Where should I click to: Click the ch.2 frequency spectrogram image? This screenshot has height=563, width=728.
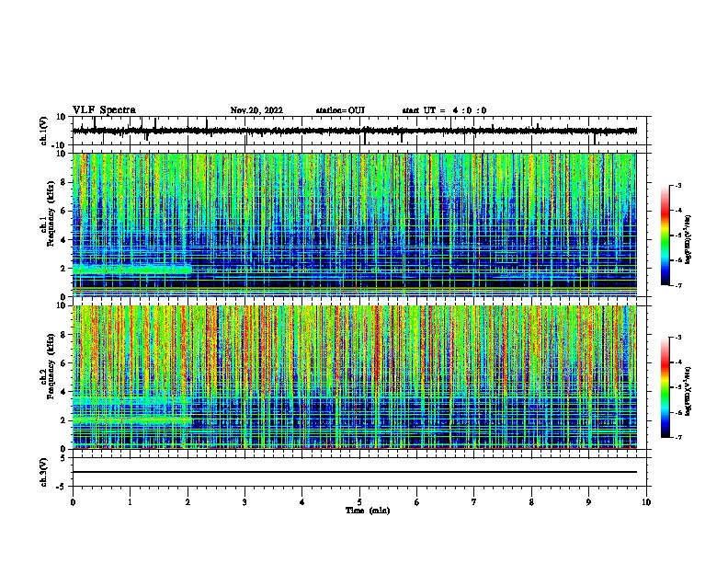(354, 377)
